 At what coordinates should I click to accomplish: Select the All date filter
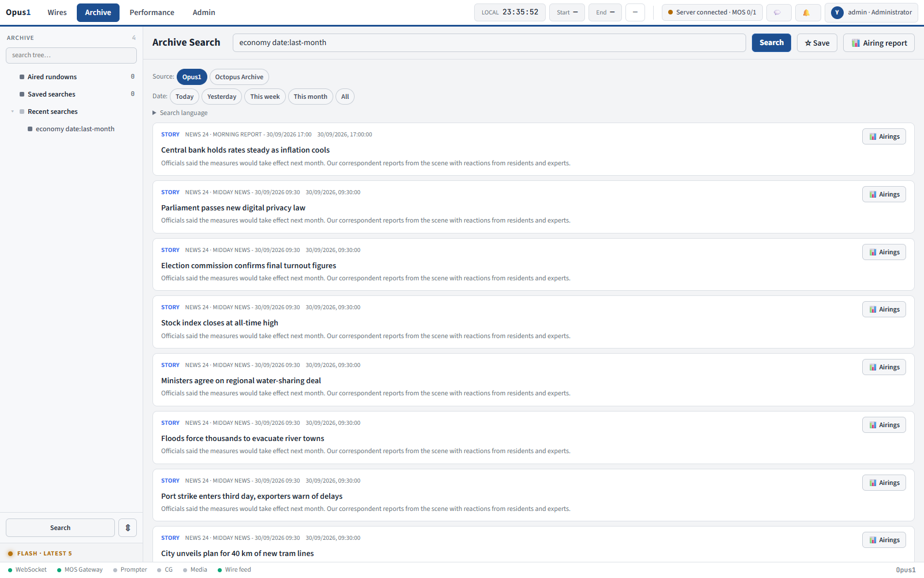345,97
